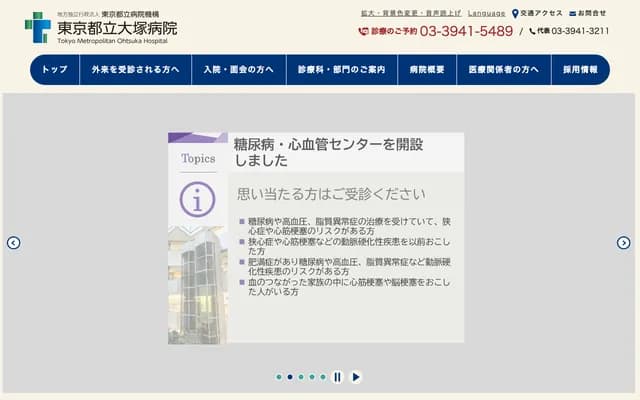
Task: Click 糖尿病・心血管センターを開設しました heading
Action: tap(328, 152)
